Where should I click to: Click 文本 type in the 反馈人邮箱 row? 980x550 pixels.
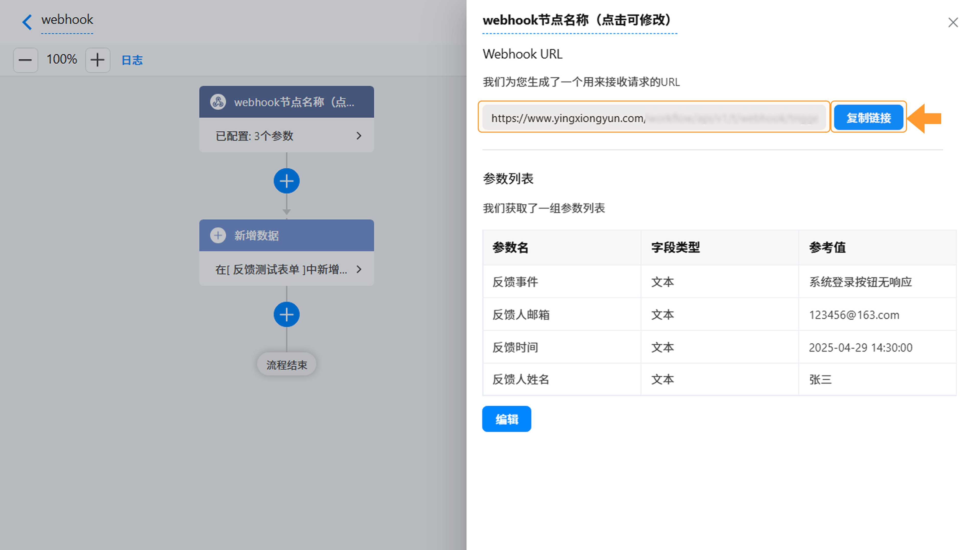click(x=662, y=315)
